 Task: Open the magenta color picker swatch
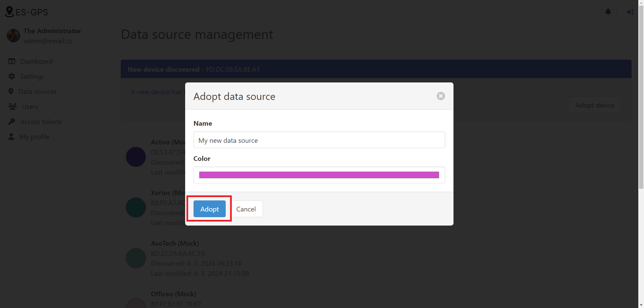pos(319,175)
